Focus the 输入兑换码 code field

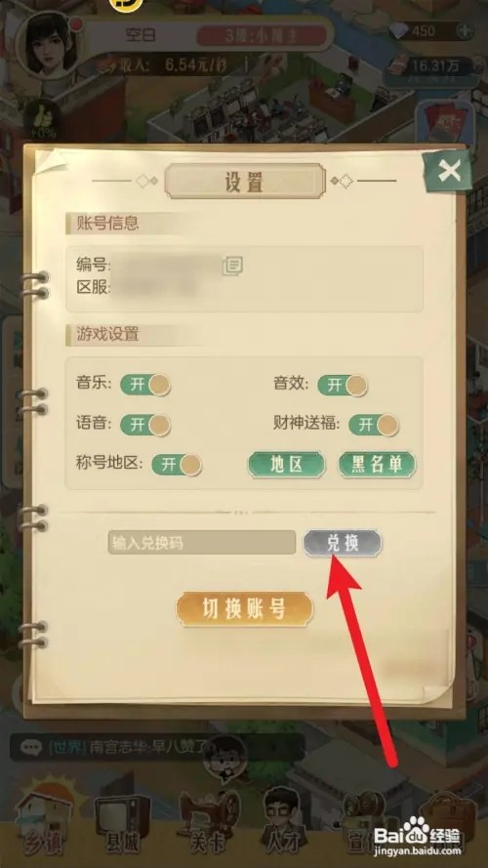[202, 543]
